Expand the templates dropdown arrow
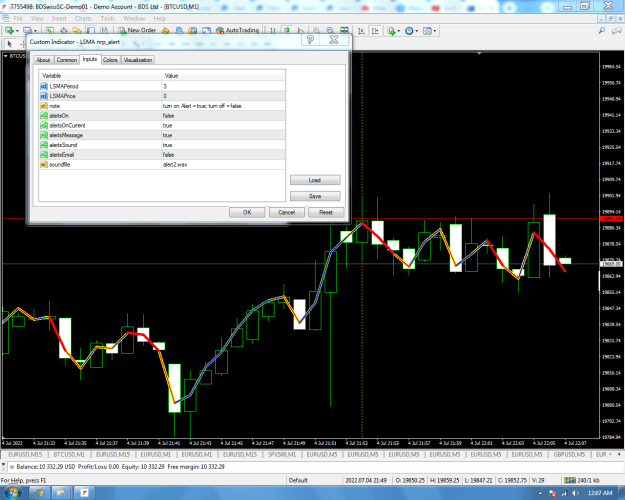The height and width of the screenshot is (500, 625). pos(434,31)
